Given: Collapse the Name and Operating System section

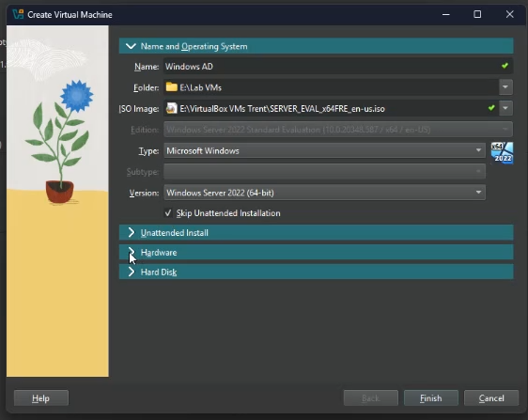Looking at the screenshot, I should pyautogui.click(x=317, y=46).
